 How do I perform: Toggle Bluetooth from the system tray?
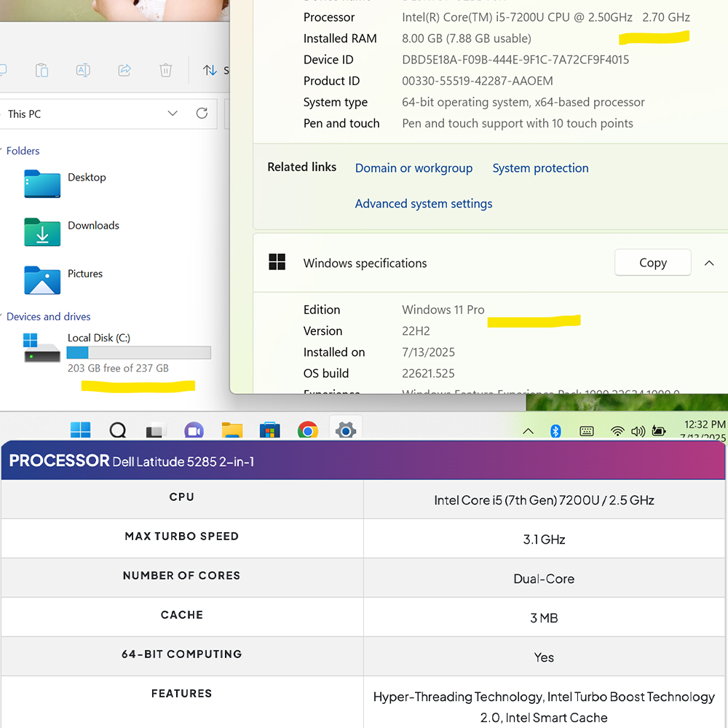tap(555, 430)
